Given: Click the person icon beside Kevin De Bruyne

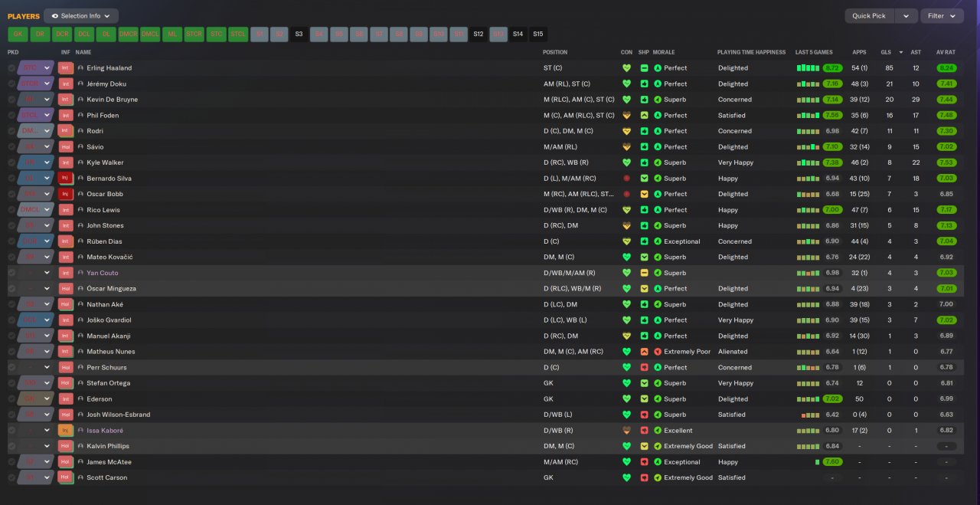Looking at the screenshot, I should [80, 100].
